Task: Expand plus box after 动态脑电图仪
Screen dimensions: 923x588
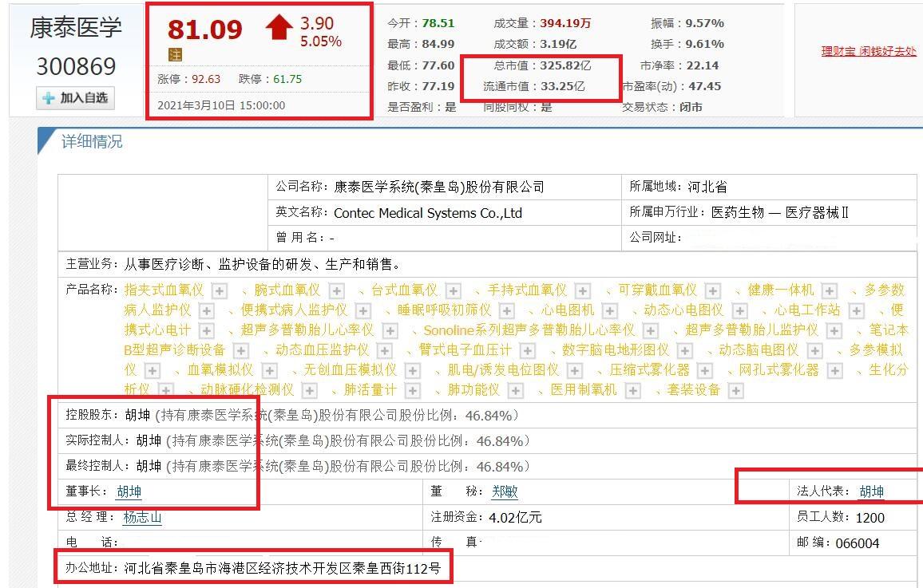Action: point(814,351)
